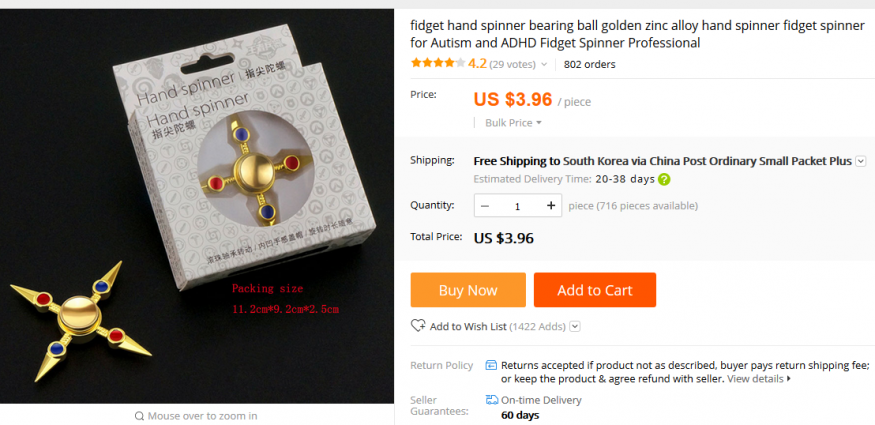Click the On-time Delivery truck icon

pyautogui.click(x=492, y=400)
